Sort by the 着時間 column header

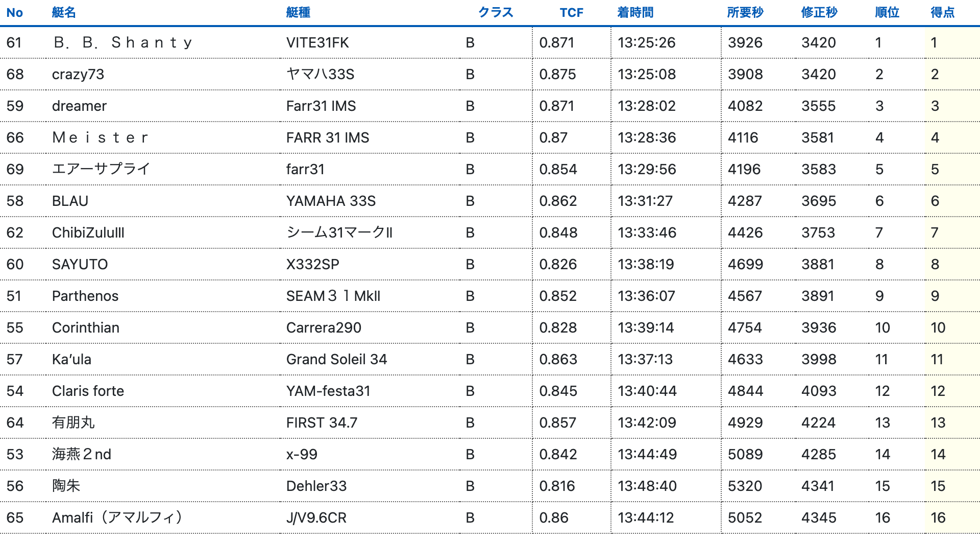tap(635, 13)
